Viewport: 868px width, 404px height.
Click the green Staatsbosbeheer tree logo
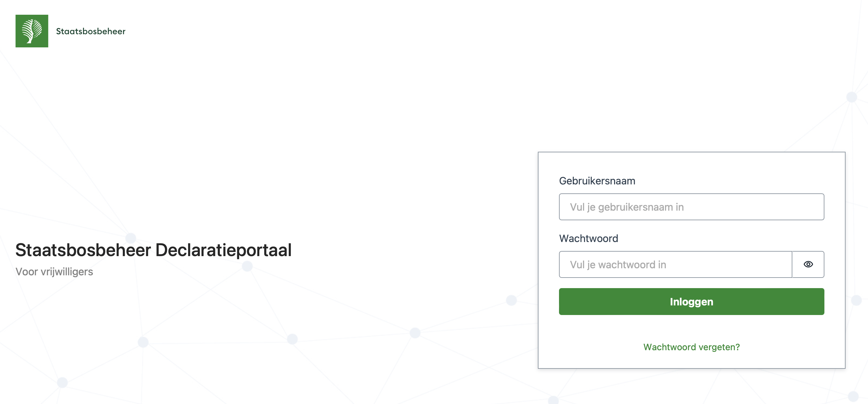32,31
